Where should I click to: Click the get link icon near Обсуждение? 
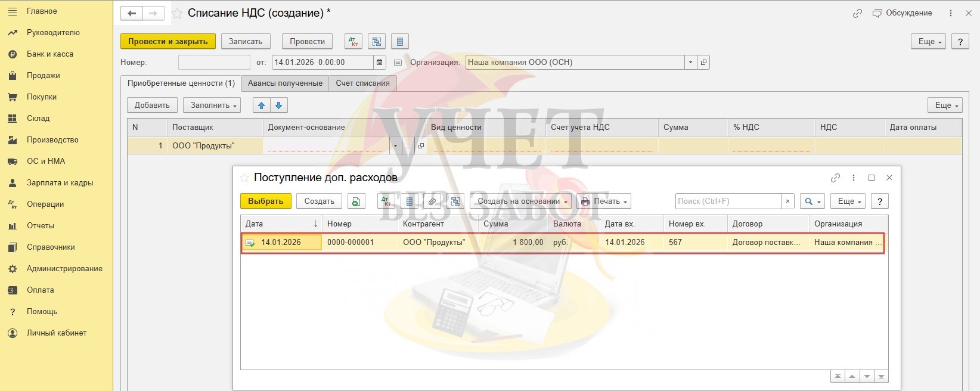point(857,13)
